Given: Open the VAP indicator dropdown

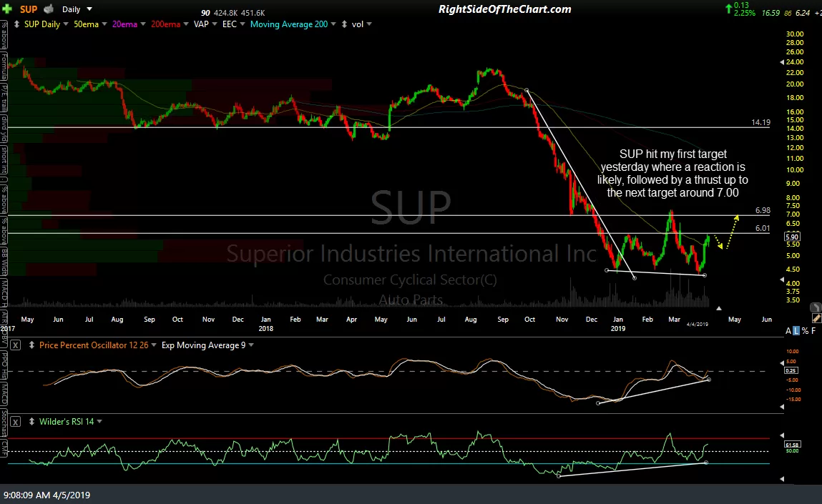Looking at the screenshot, I should click(215, 24).
